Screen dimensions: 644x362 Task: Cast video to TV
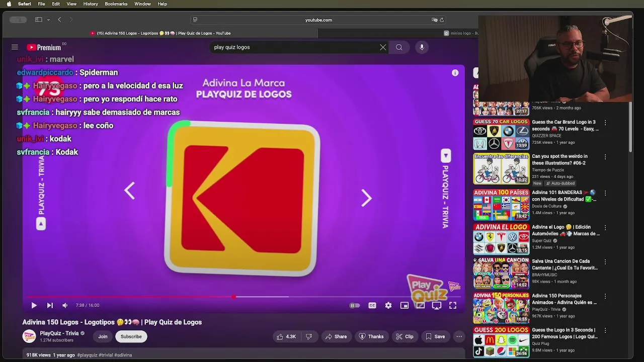(x=437, y=305)
